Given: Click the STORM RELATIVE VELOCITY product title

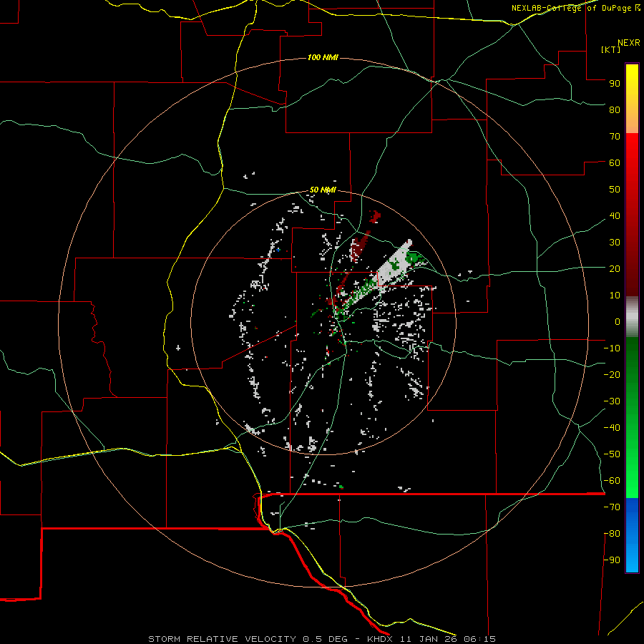Looking at the screenshot, I should pos(222,639).
